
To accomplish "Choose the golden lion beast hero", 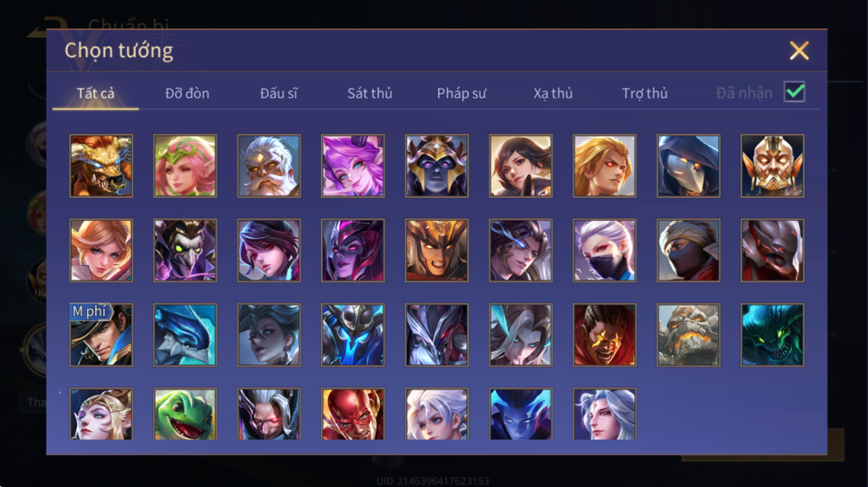I will (x=101, y=166).
